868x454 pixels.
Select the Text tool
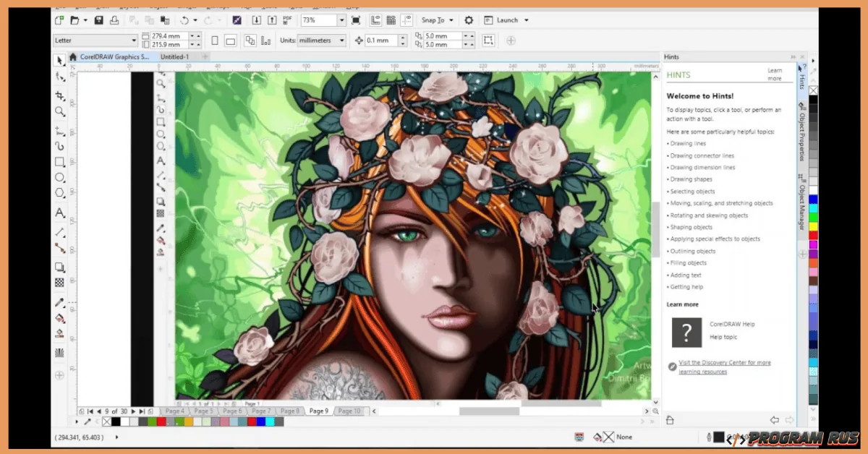(60, 213)
